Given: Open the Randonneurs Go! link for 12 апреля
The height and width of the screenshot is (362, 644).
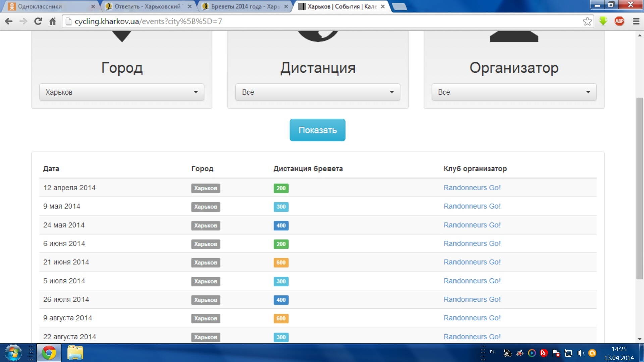Looking at the screenshot, I should point(472,188).
